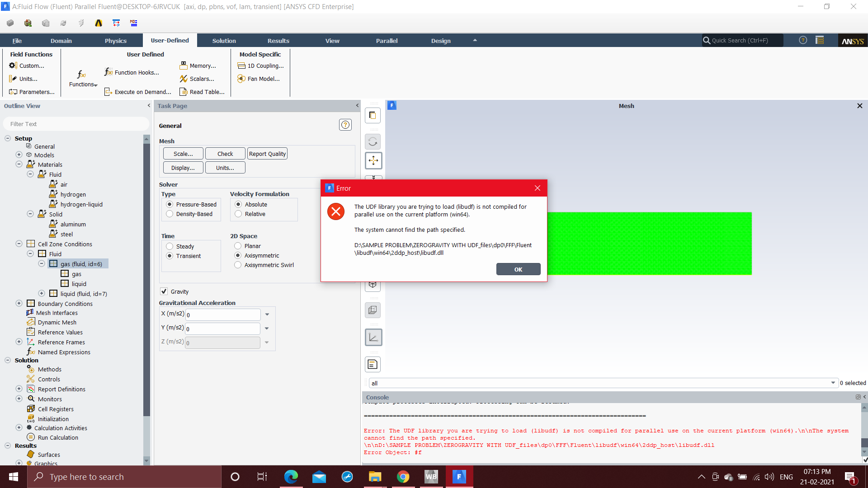Uncheck the Gravity checkbox
The height and width of the screenshot is (488, 868).
pyautogui.click(x=164, y=291)
